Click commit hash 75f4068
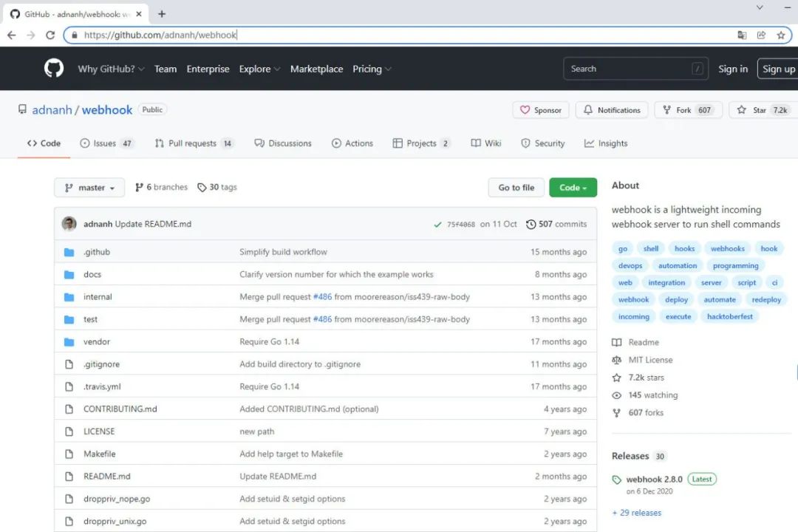 pyautogui.click(x=460, y=225)
